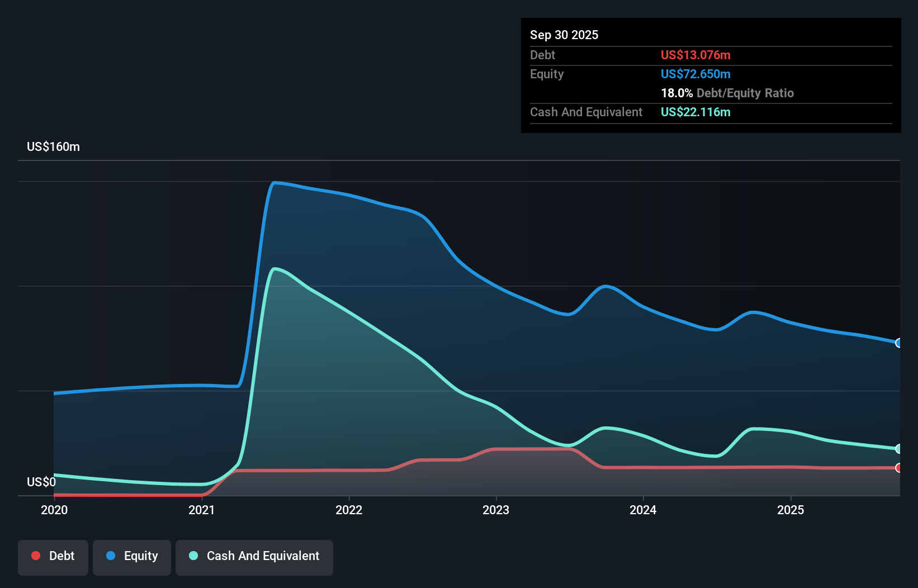
Task: Expand the Cash And Equivalent row
Action: point(586,112)
